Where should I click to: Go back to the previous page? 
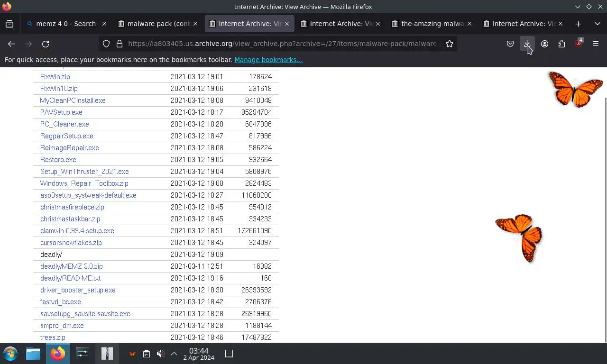tap(11, 44)
